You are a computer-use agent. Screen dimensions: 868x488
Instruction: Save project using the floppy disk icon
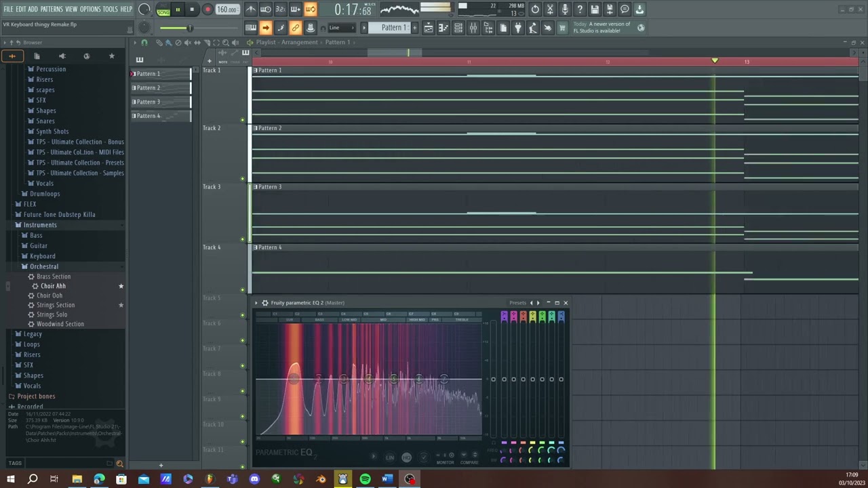595,9
